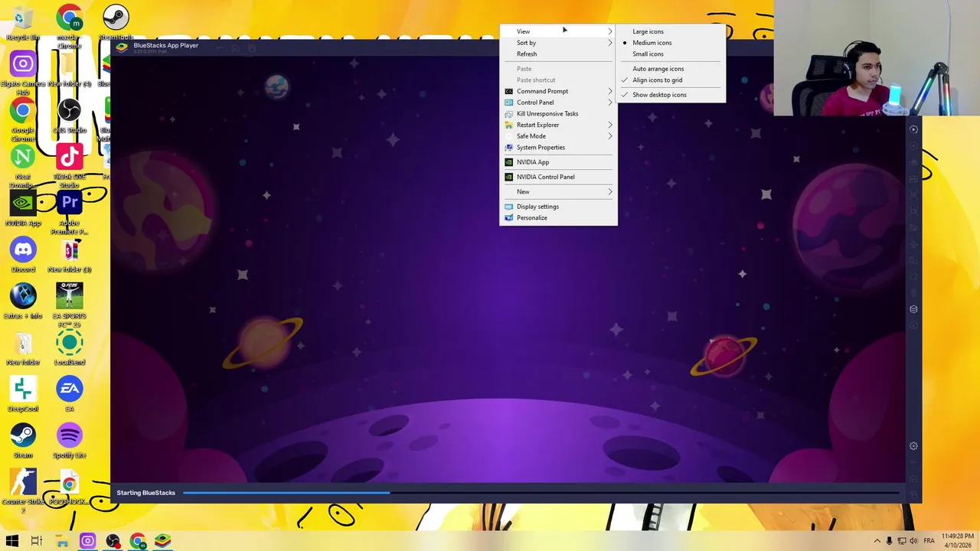Open the SteamTools desktop shortcut
Image resolution: width=980 pixels, height=551 pixels.
[x=116, y=23]
